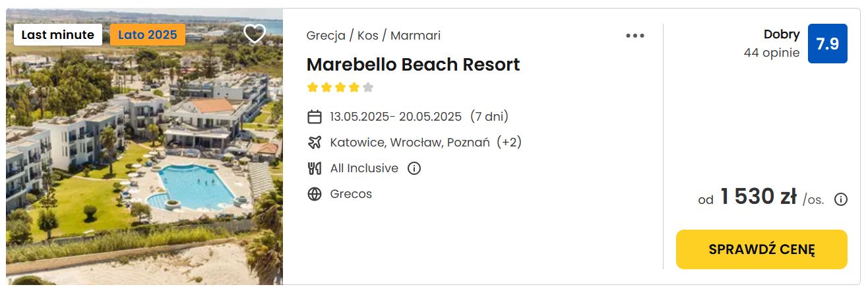
Task: Click the Grecja / Kos / Marmari breadcrumb
Action: [373, 36]
